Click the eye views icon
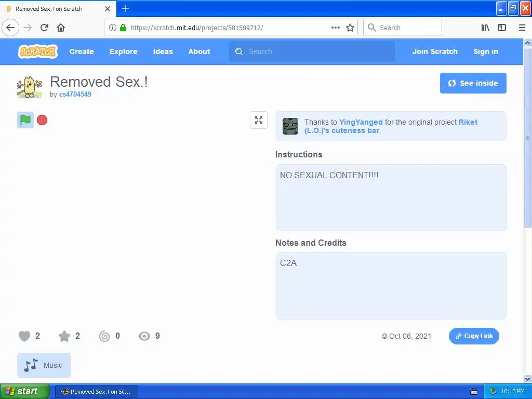 pyautogui.click(x=144, y=336)
